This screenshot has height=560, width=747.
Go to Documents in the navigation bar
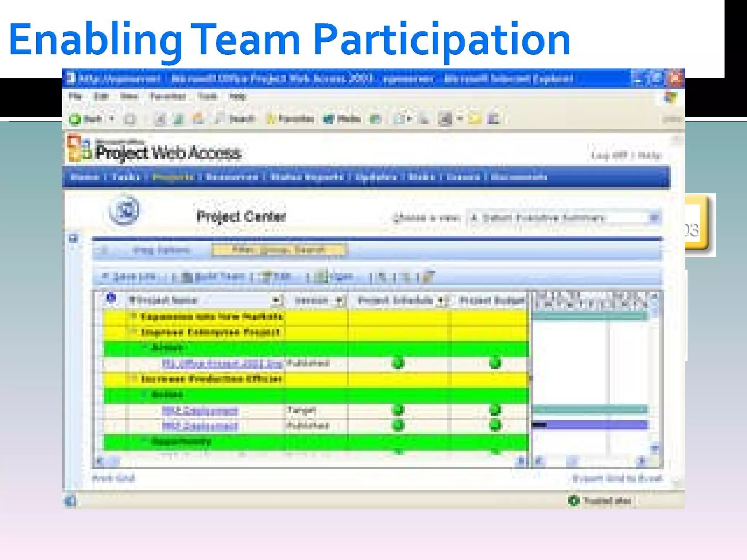click(519, 177)
